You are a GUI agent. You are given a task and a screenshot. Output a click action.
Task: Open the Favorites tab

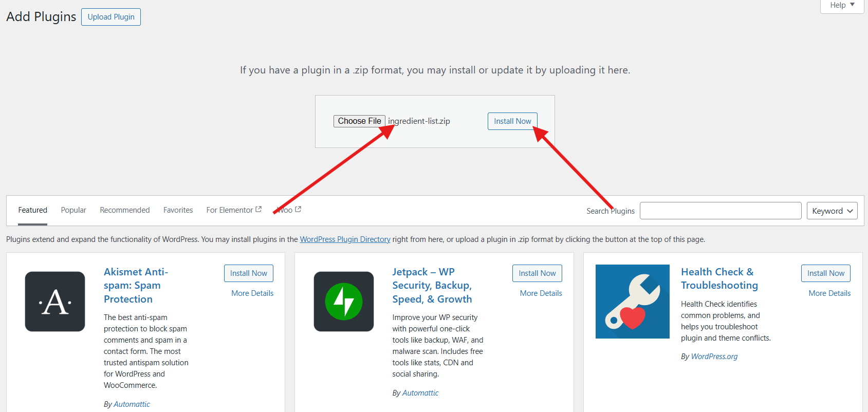(x=178, y=210)
